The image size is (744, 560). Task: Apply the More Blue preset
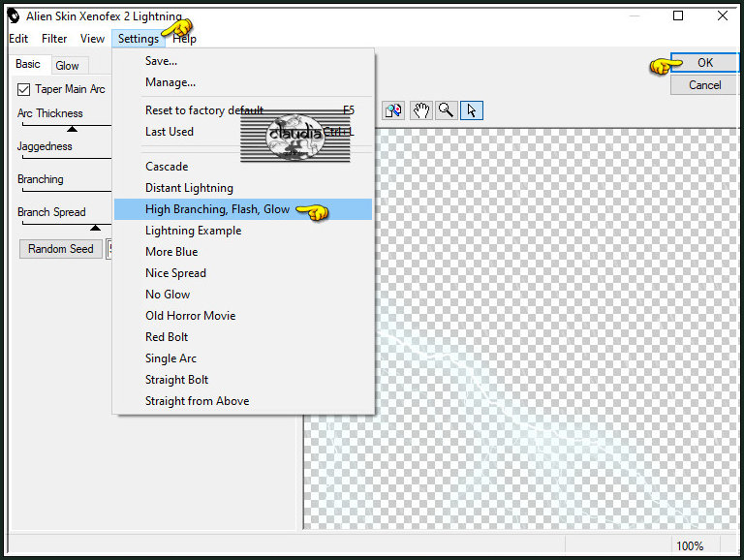pos(243,252)
